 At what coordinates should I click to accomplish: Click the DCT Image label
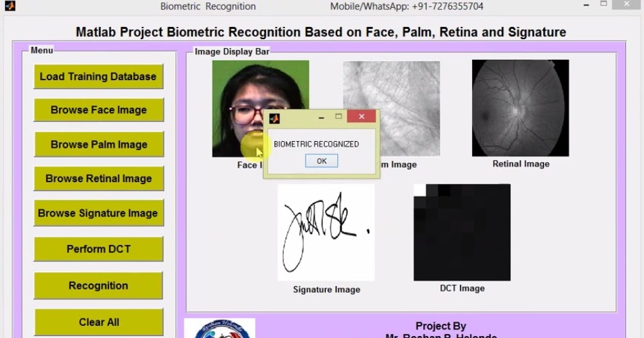(462, 289)
